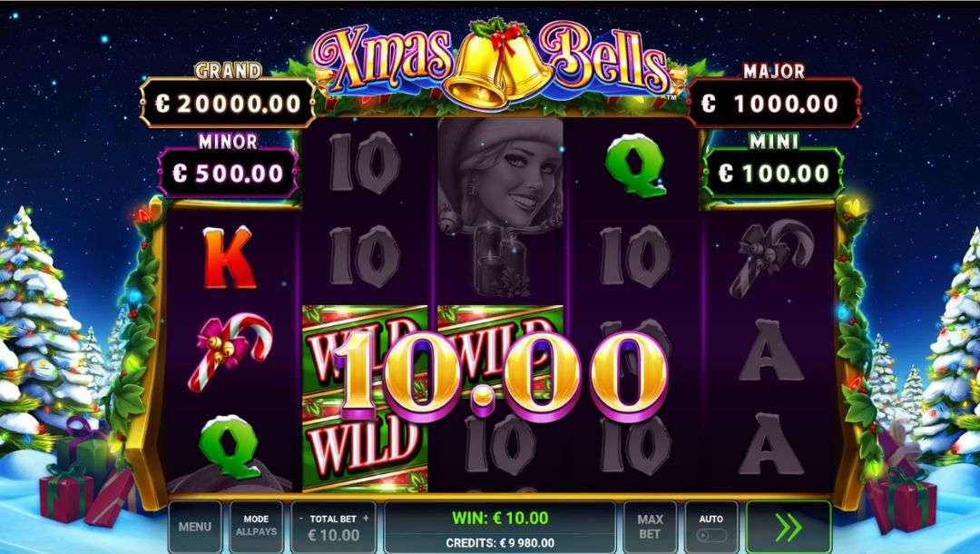The height and width of the screenshot is (554, 980).
Task: Click the golden bells logo
Action: (499, 64)
